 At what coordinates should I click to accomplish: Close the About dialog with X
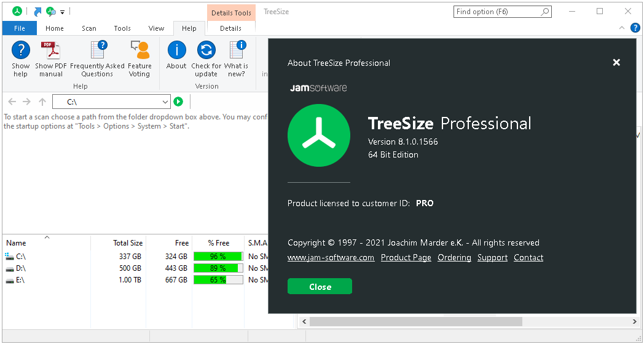(x=616, y=63)
